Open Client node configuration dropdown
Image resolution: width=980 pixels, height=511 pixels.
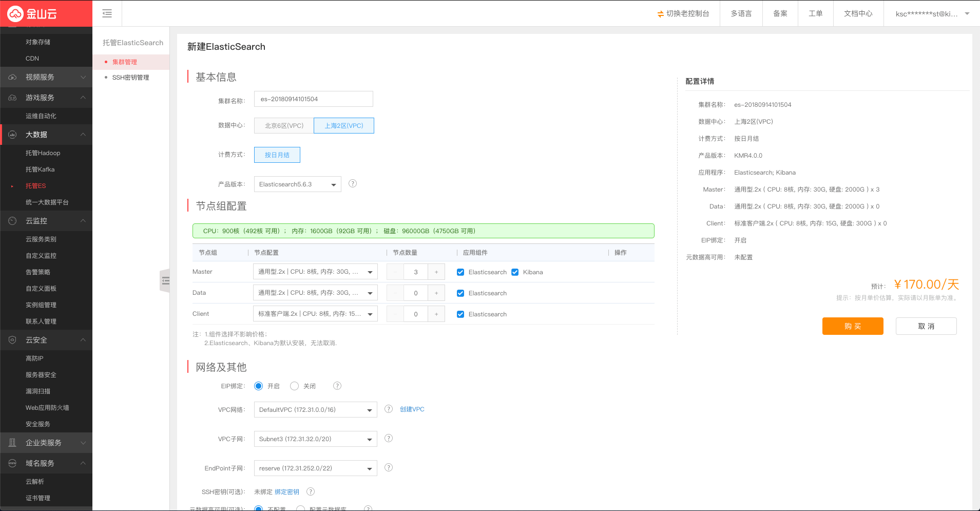click(315, 314)
